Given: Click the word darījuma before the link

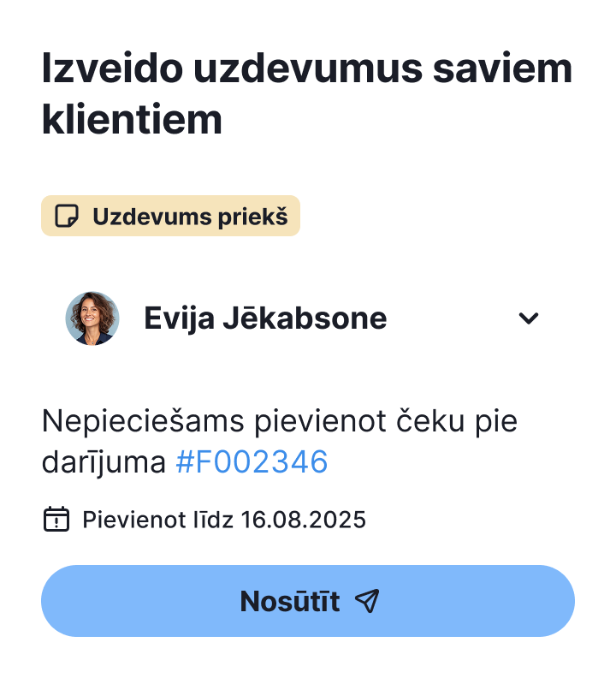Looking at the screenshot, I should point(104,462).
